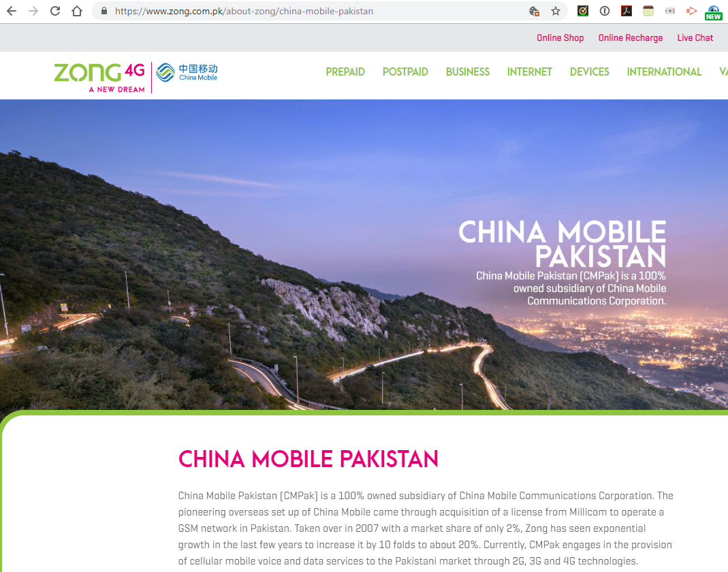Select the INTERNATIONAL menu item
The height and width of the screenshot is (572, 728).
tap(664, 71)
